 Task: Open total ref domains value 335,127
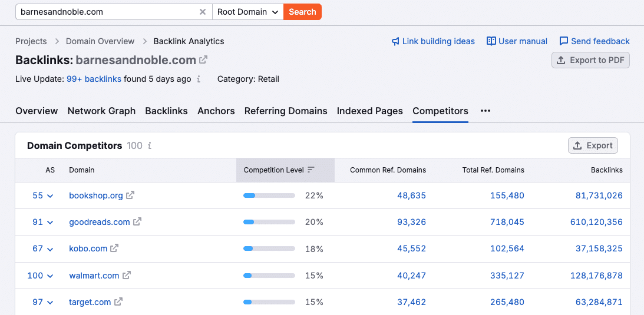(x=507, y=276)
